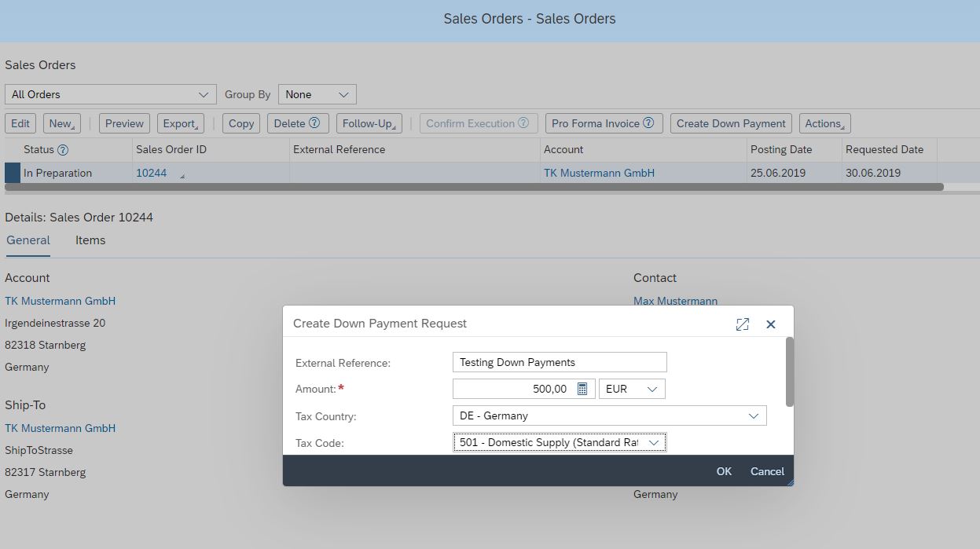
Task: Open the Actions menu button
Action: point(825,123)
